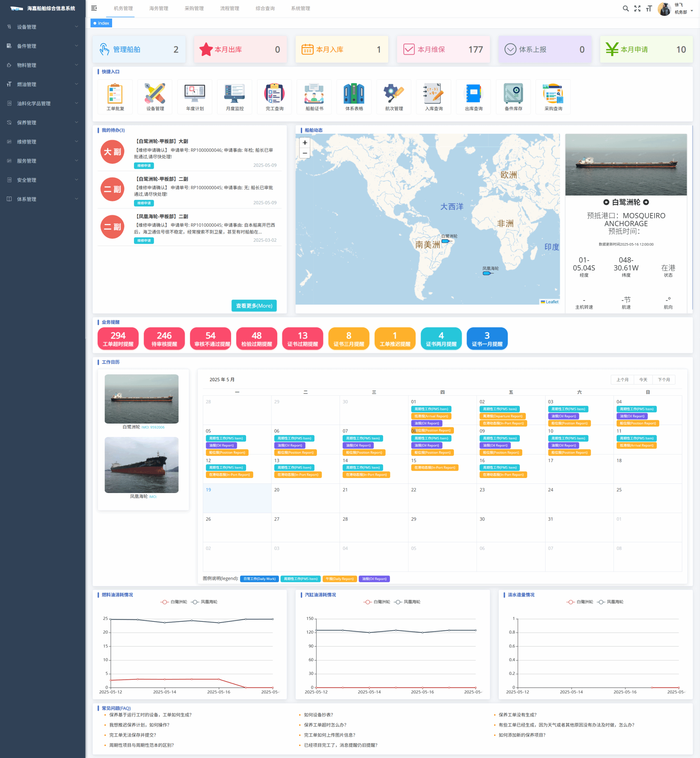Toggle 凤凰海轮 legend in cylinder oil chart

(x=407, y=601)
